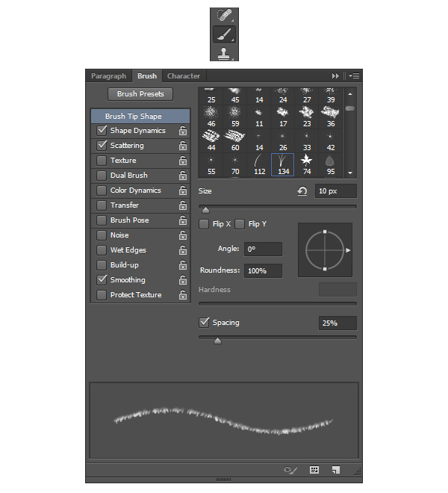Disable the Scattering checkbox
448x493 pixels.
tap(102, 146)
